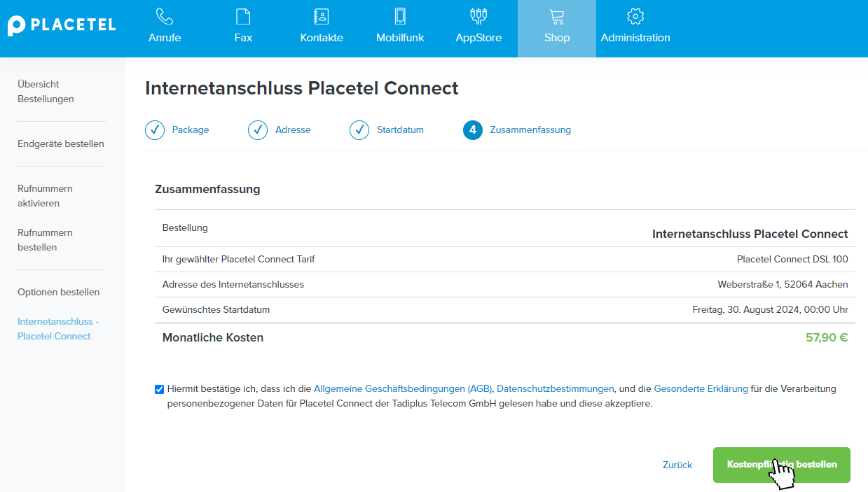Image resolution: width=868 pixels, height=492 pixels.
Task: Open Allgemeine Geschäftsbedingungen (AGB) link
Action: pos(403,388)
